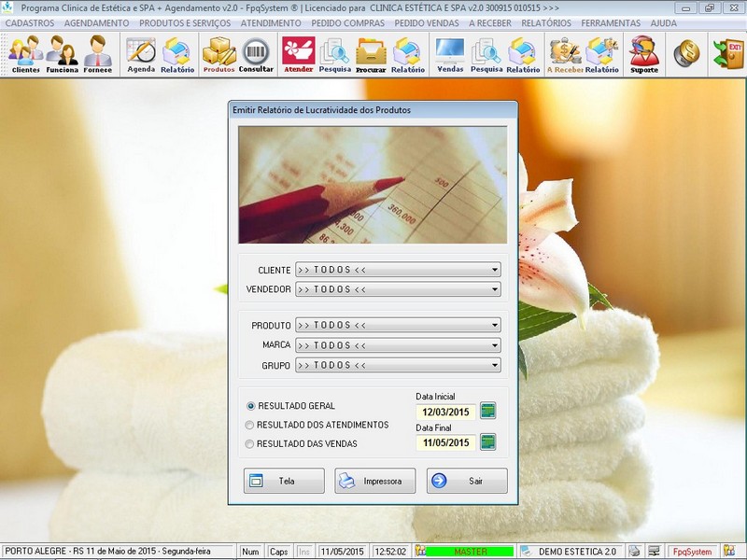Click the Data Inicial date field
The image size is (747, 560).
point(446,412)
